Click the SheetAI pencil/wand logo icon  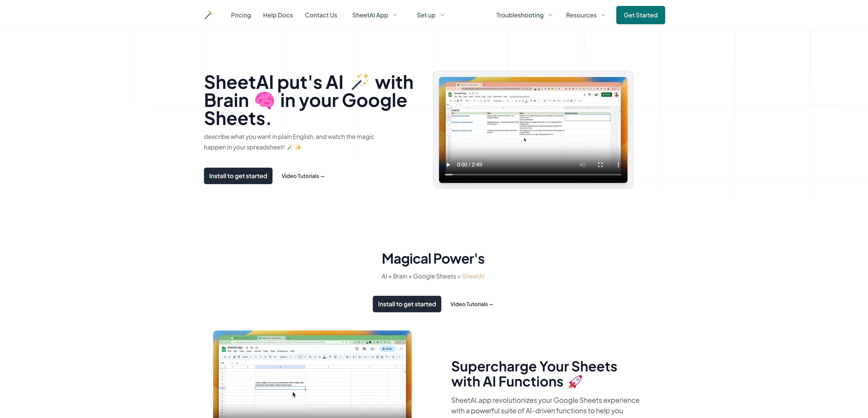pyautogui.click(x=208, y=15)
